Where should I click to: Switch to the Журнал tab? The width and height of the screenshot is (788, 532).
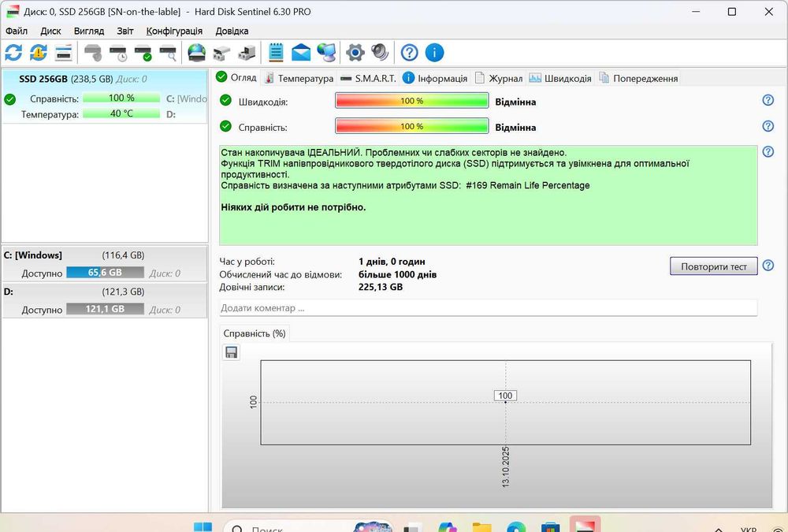click(499, 78)
